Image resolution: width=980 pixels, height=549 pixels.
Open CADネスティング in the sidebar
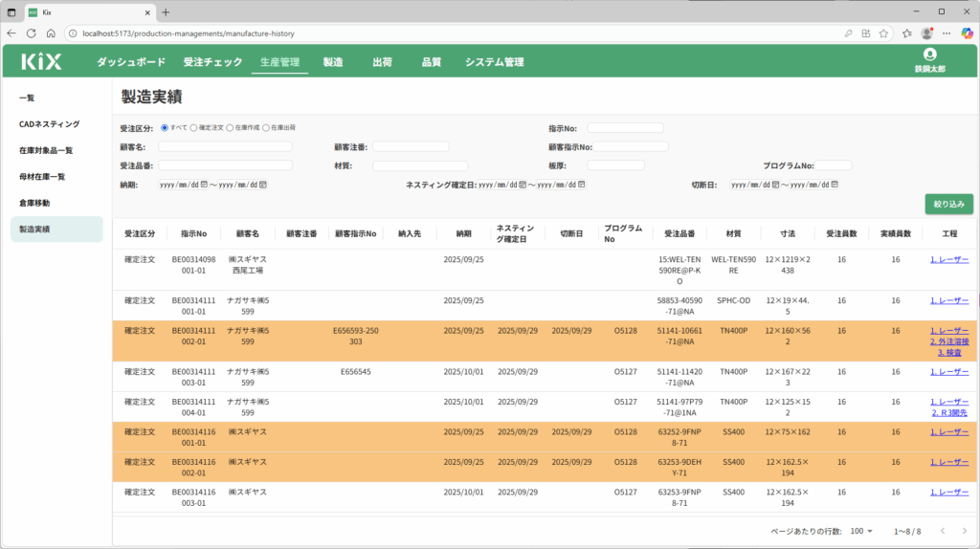[x=50, y=124]
